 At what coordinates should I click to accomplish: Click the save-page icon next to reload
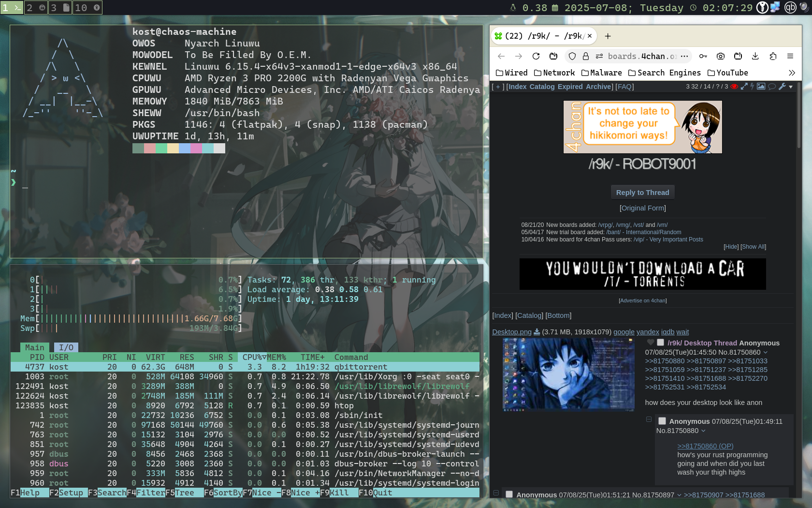(553, 56)
